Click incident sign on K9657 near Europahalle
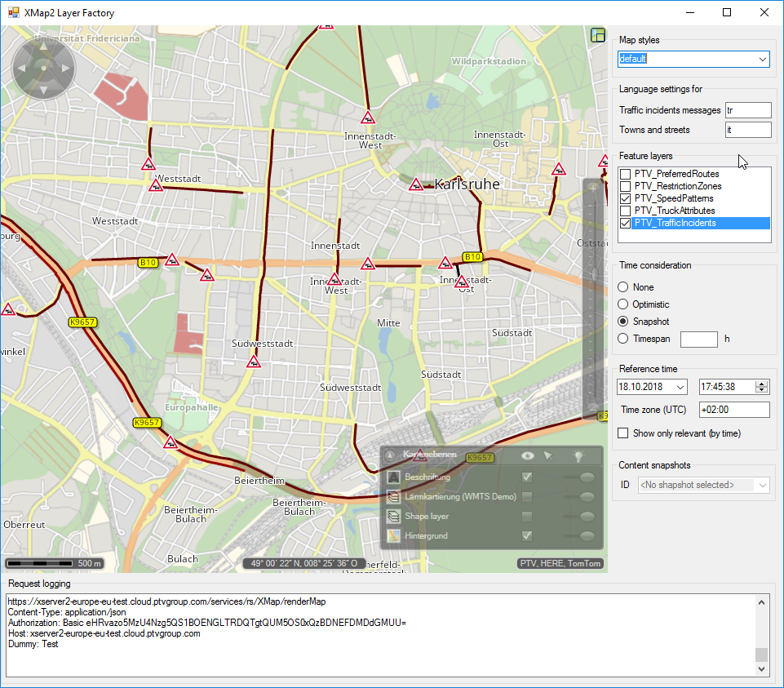This screenshot has height=688, width=784. 171,443
